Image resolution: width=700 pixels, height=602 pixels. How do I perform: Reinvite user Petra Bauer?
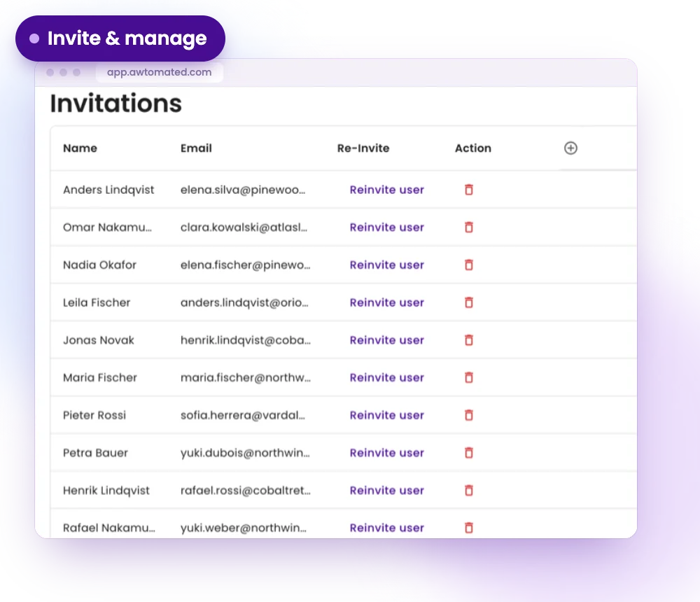(386, 452)
